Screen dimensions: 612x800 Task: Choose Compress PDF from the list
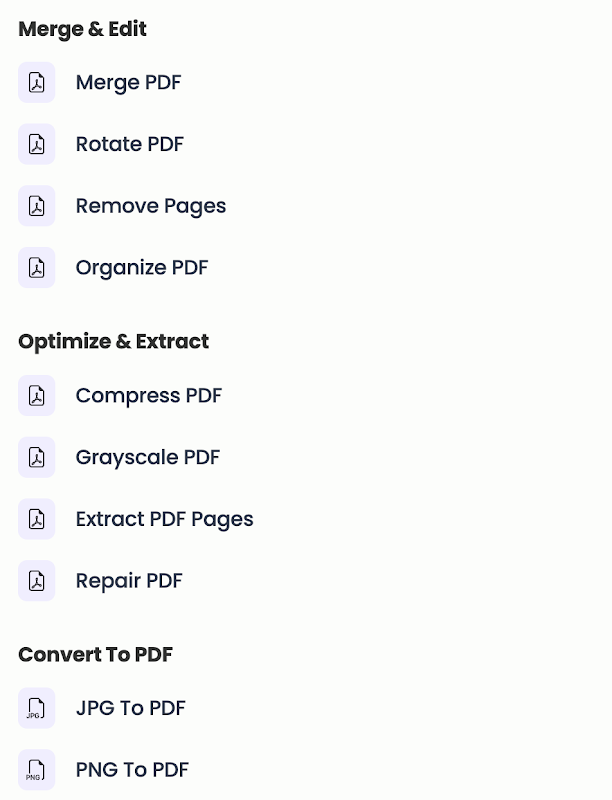pos(148,396)
